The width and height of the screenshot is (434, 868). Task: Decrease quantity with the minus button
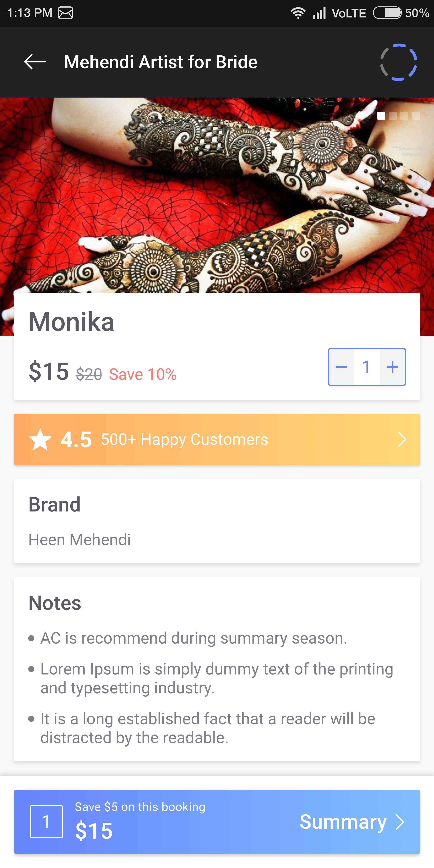click(x=341, y=367)
